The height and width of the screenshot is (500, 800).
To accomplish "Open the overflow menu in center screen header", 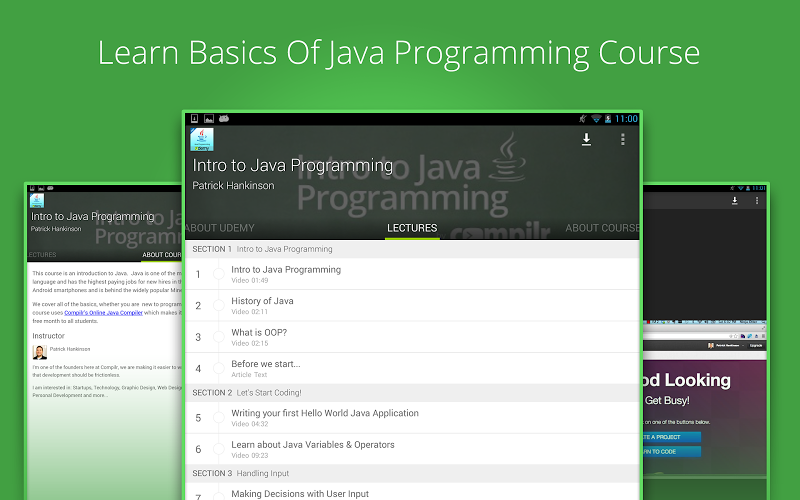I will [622, 139].
